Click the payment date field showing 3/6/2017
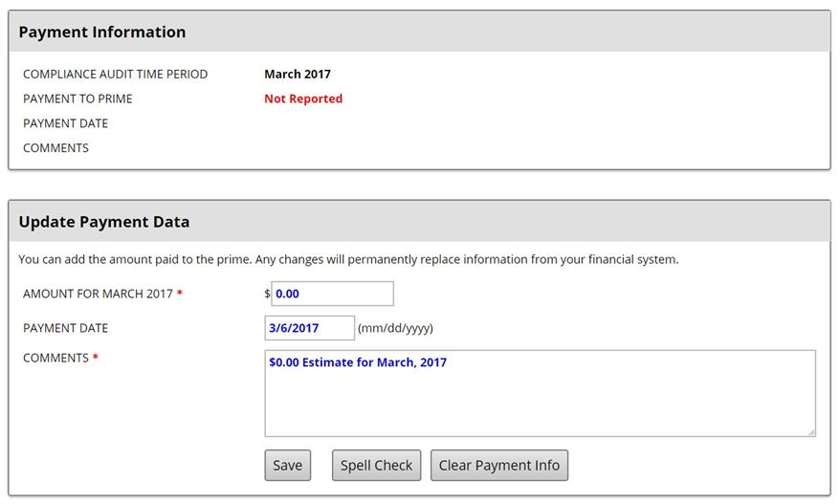This screenshot has height=504, width=840. coord(309,328)
